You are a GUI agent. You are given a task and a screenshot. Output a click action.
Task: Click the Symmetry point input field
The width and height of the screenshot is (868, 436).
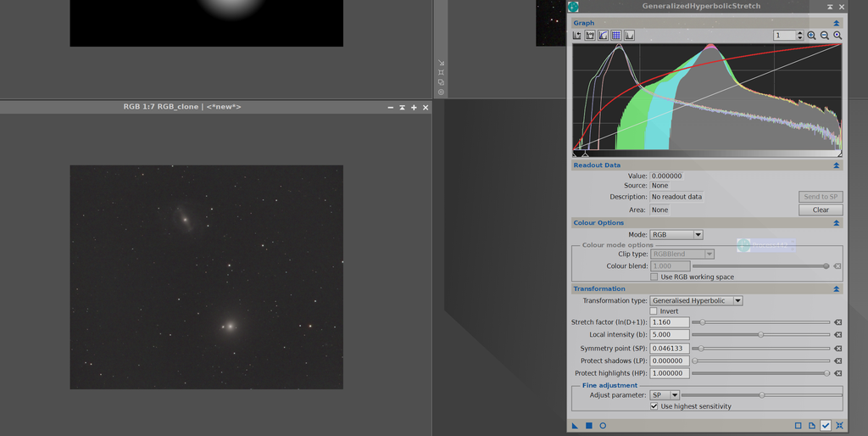(670, 349)
